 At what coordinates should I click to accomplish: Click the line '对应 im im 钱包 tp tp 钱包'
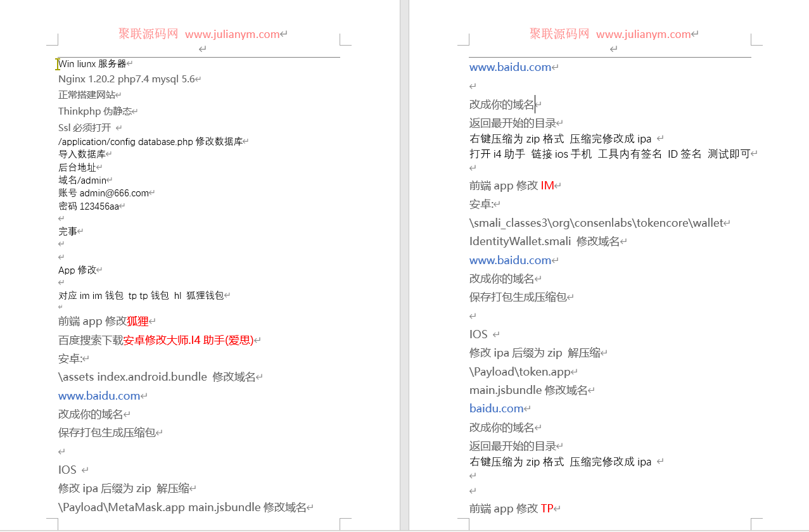141,296
